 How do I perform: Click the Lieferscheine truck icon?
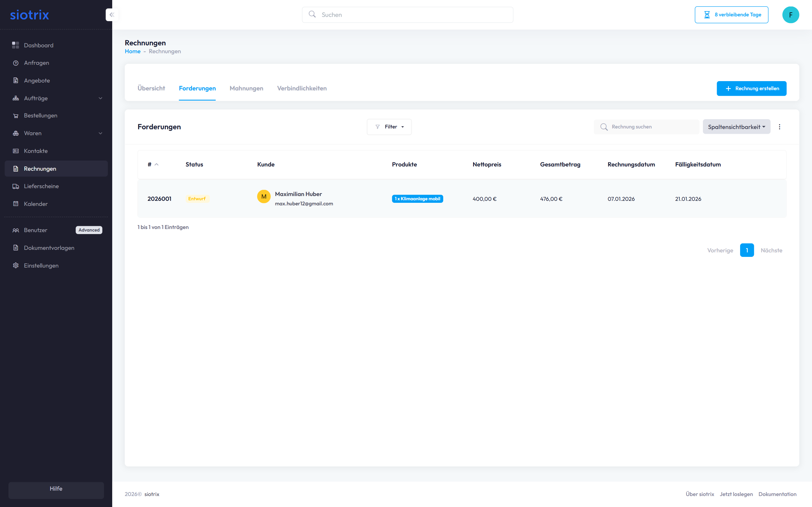[x=16, y=186]
